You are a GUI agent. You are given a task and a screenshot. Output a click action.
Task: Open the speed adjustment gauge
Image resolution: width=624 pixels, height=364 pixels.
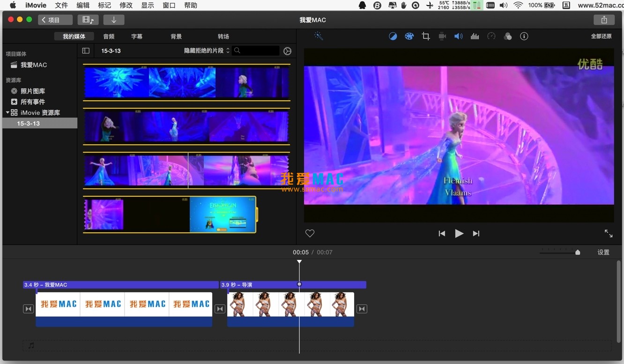tap(491, 36)
